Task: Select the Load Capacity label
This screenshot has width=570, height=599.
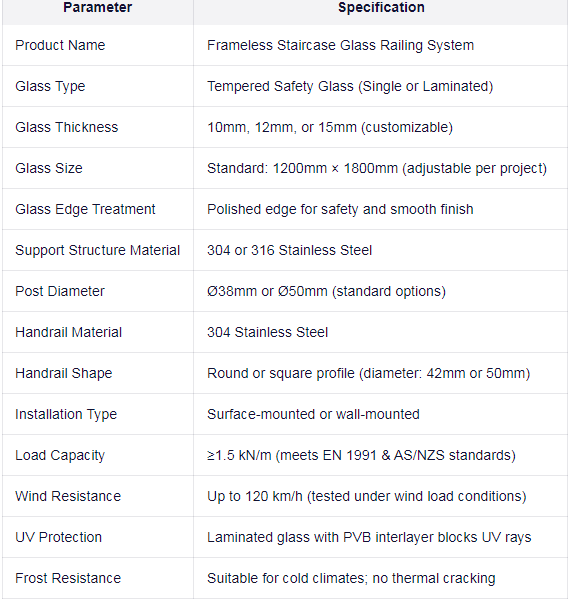Action: coord(60,455)
